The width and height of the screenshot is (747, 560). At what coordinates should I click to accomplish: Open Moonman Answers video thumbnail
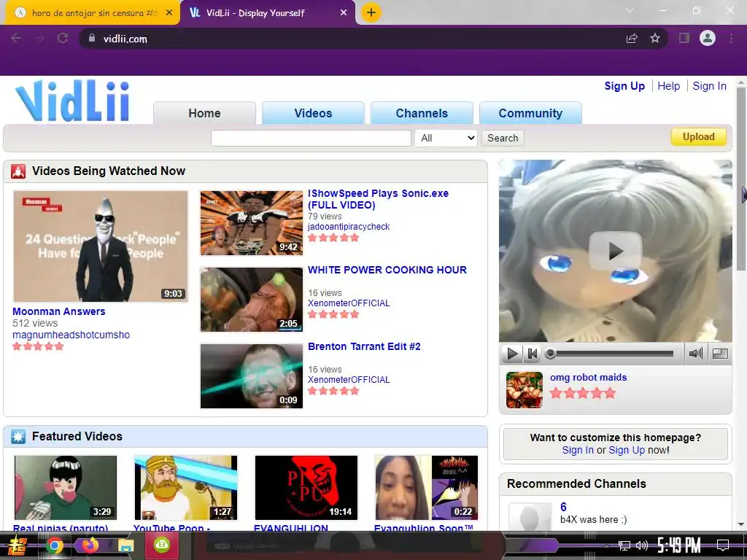tap(101, 246)
